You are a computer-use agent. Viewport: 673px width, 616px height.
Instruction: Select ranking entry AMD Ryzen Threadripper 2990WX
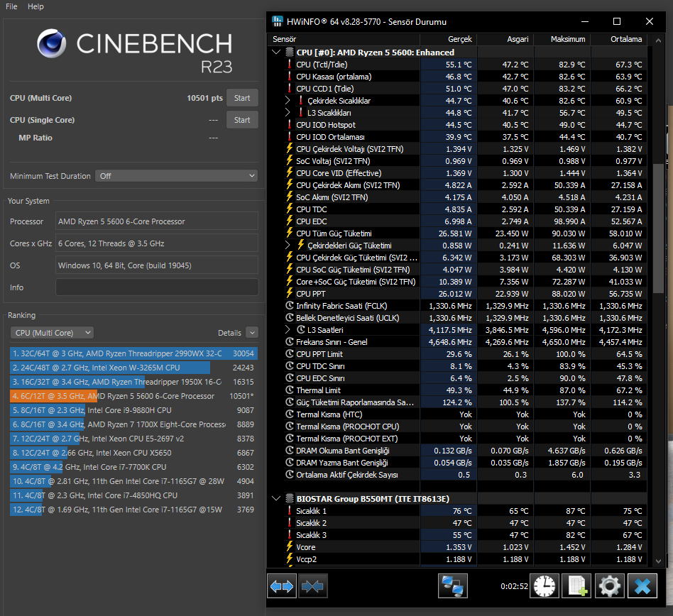[133, 353]
